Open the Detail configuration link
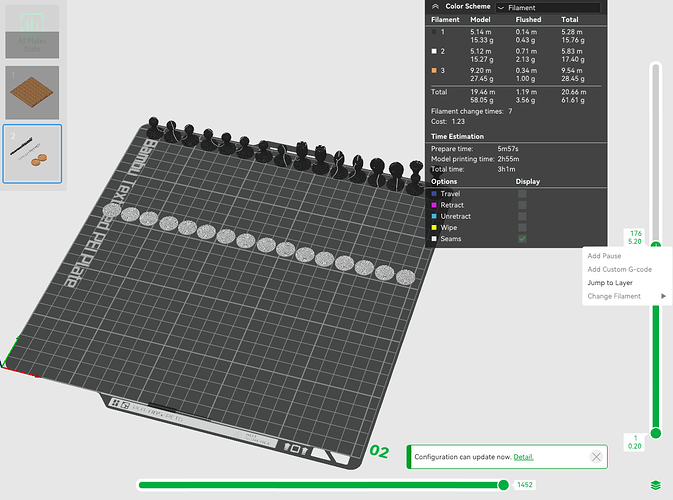The image size is (673, 500). (523, 457)
